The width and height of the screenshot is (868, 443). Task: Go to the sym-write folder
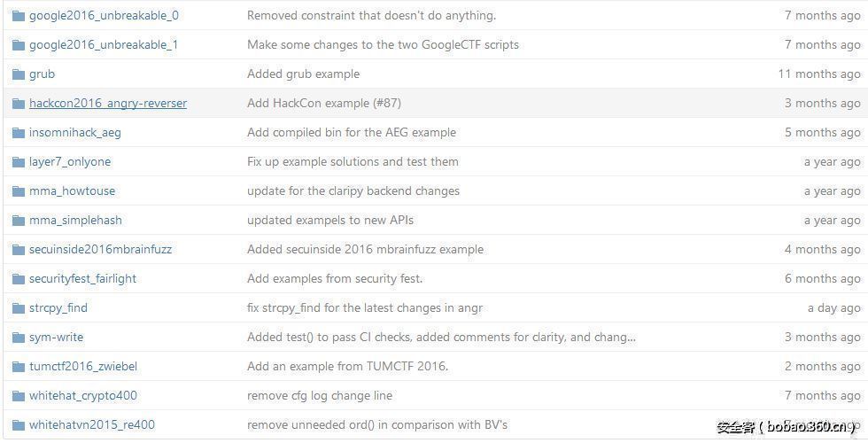pyautogui.click(x=56, y=338)
